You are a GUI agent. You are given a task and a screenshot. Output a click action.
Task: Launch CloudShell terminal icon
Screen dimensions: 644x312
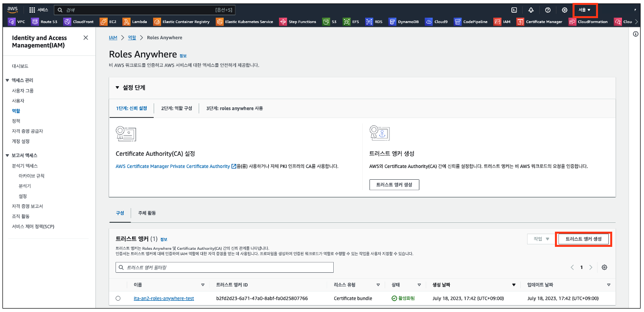pyautogui.click(x=514, y=10)
